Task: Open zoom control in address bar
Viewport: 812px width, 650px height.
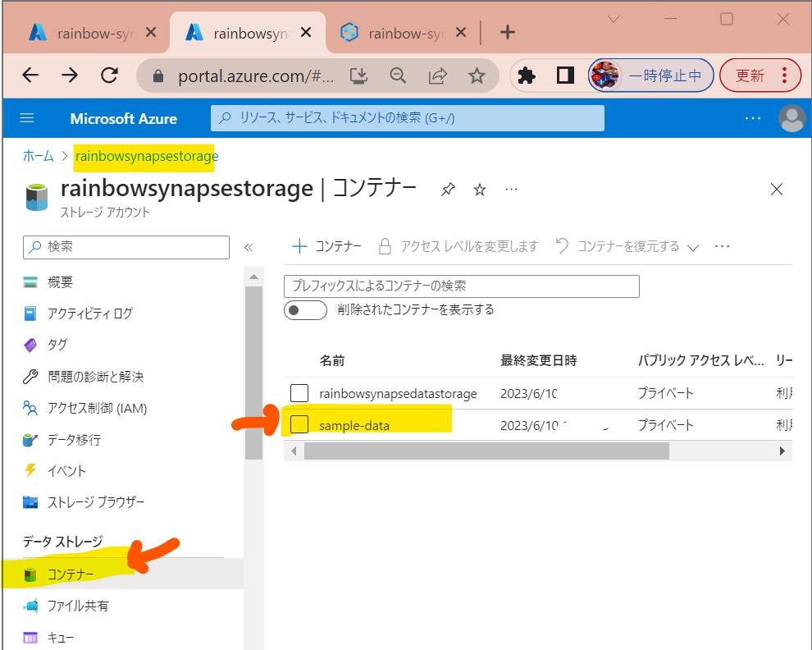Action: click(398, 76)
